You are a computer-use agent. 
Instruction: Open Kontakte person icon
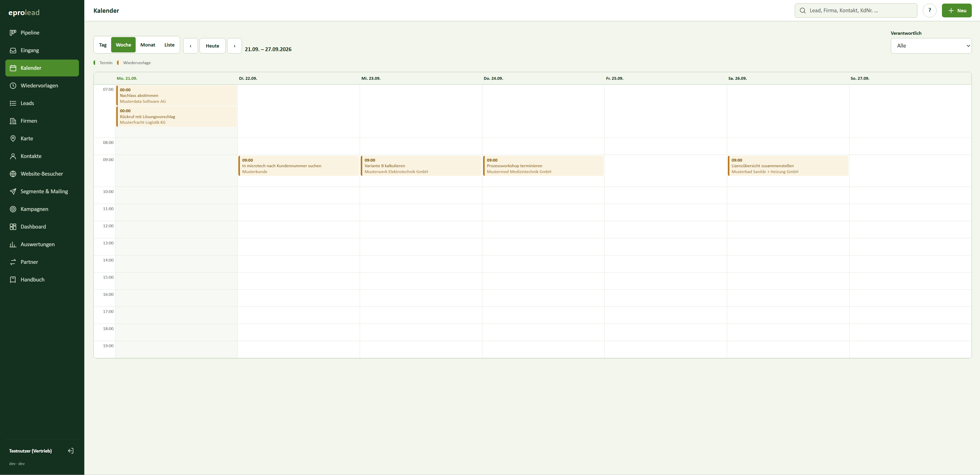point(13,156)
